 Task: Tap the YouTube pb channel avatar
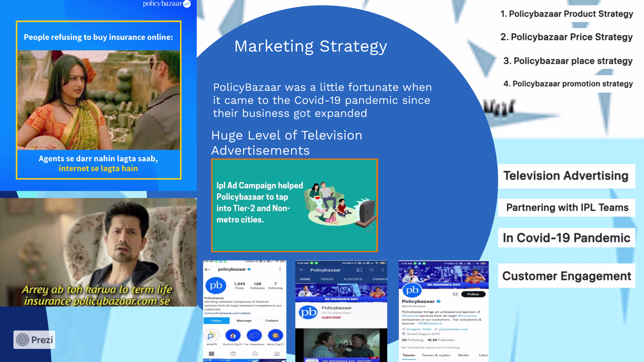[x=308, y=312]
